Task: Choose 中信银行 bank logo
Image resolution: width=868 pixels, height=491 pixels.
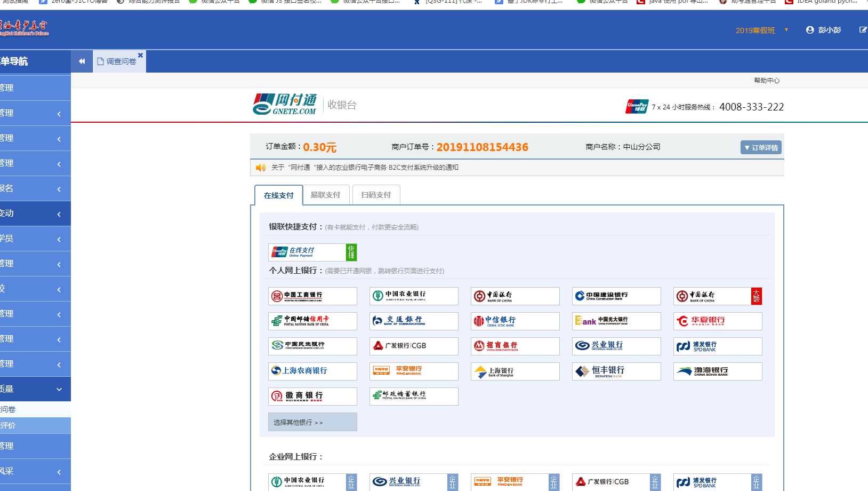Action: point(515,321)
